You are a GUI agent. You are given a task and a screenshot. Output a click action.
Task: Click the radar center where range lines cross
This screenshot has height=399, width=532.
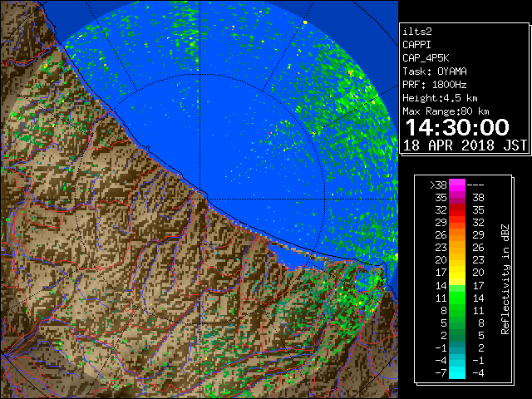click(x=199, y=199)
